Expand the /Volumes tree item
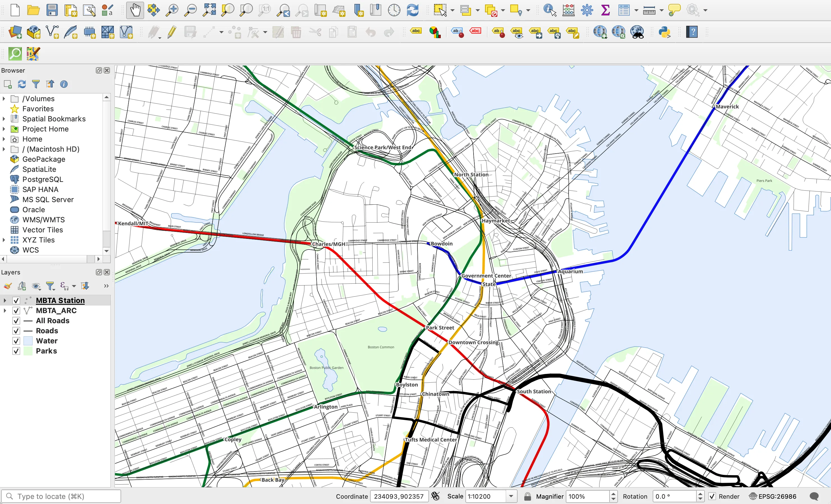The width and height of the screenshot is (831, 504). coord(4,99)
